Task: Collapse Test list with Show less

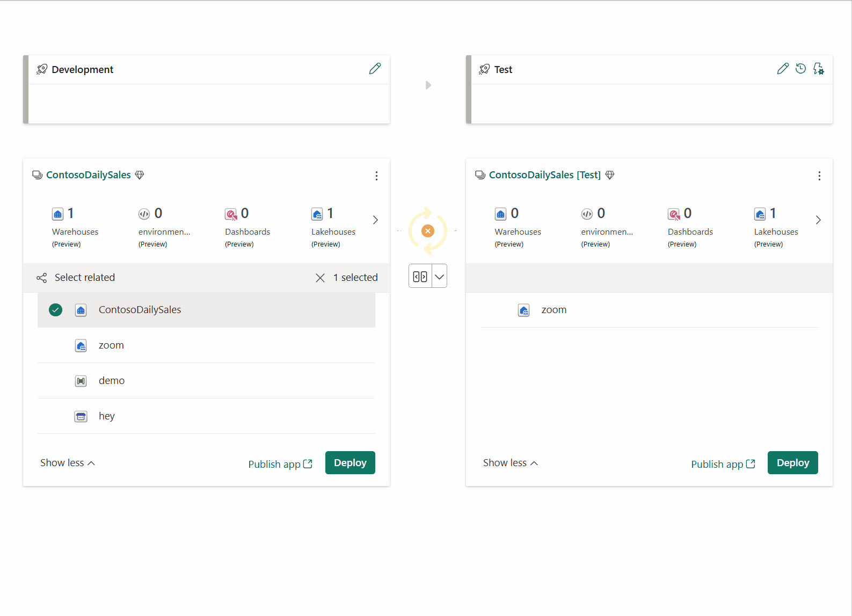Action: 510,463
